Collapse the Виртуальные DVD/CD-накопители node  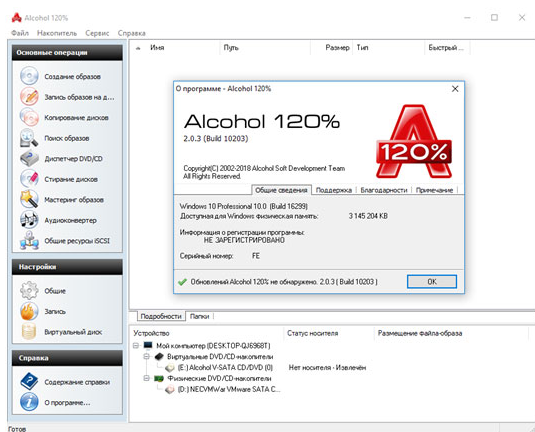point(147,357)
